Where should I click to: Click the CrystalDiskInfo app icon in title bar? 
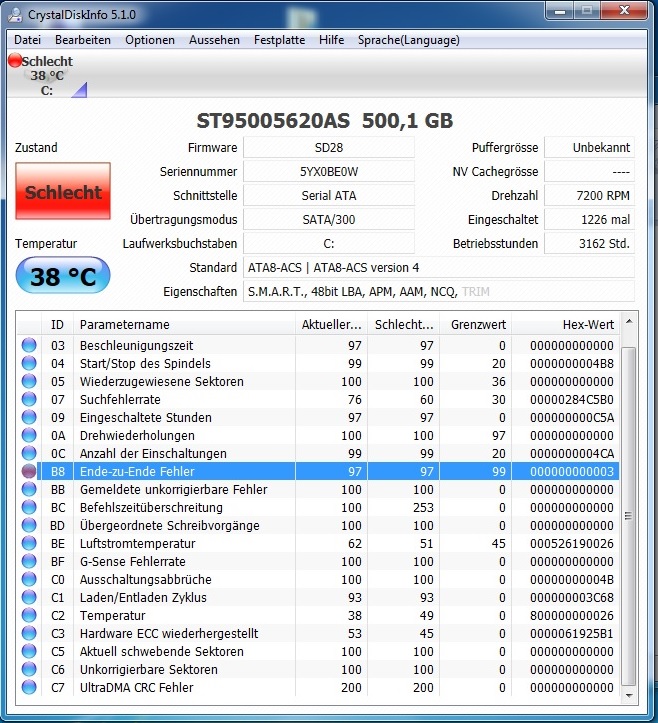pyautogui.click(x=15, y=15)
